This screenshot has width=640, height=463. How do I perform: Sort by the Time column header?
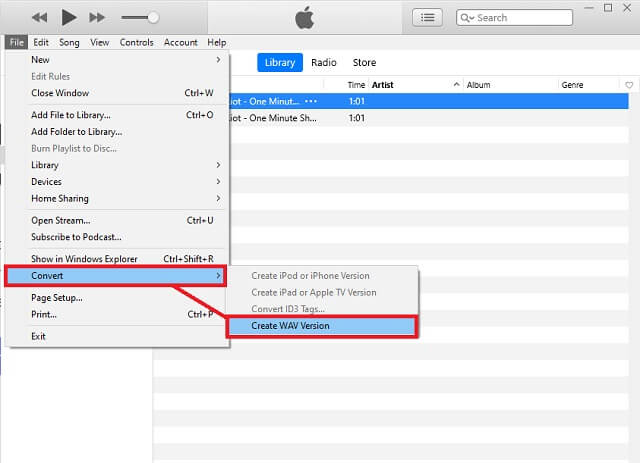pos(356,85)
